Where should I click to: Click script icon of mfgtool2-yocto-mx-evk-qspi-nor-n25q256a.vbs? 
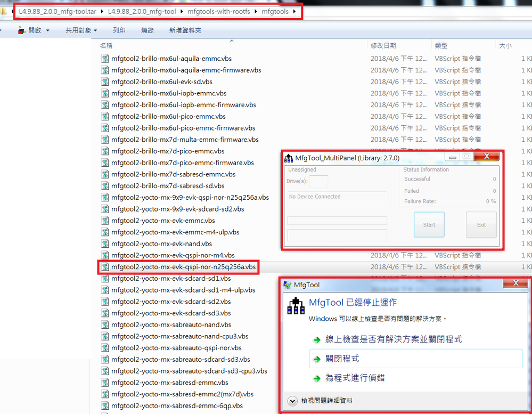click(105, 267)
